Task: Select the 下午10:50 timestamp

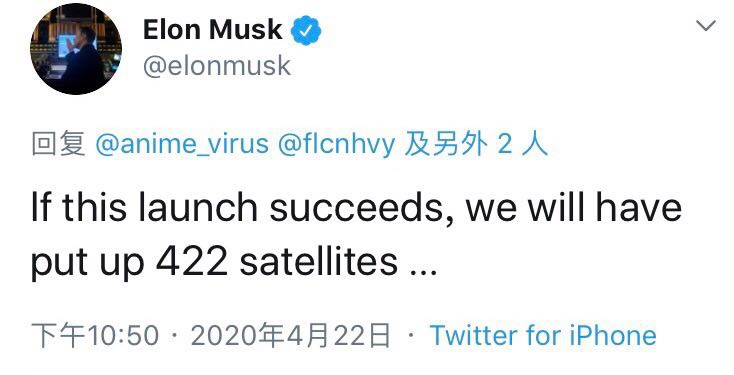Action: (95, 335)
